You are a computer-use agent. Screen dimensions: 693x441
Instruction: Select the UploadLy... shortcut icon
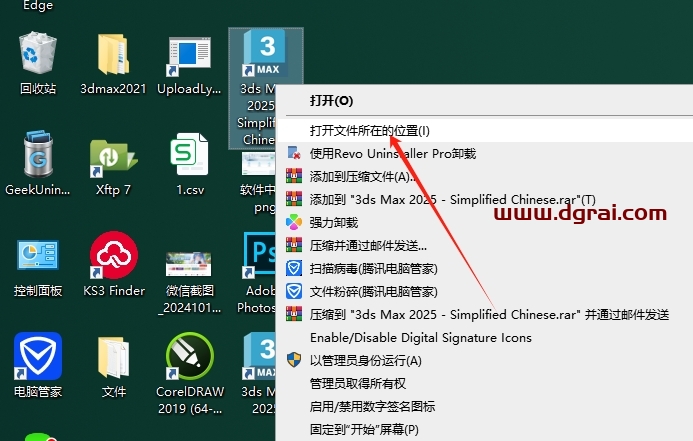point(189,63)
